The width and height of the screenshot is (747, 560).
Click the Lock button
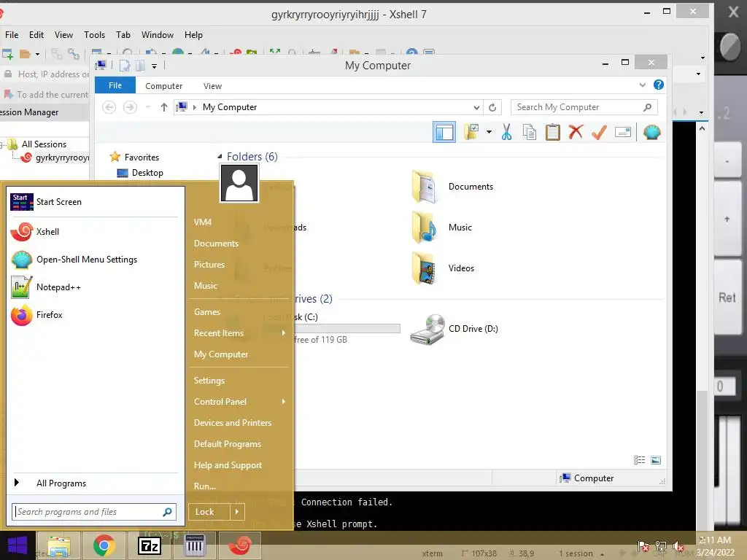[209, 512]
